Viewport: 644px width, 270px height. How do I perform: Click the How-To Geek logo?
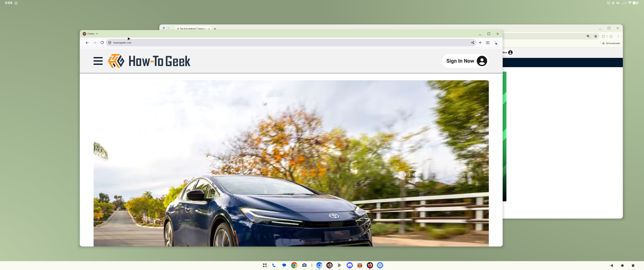149,61
